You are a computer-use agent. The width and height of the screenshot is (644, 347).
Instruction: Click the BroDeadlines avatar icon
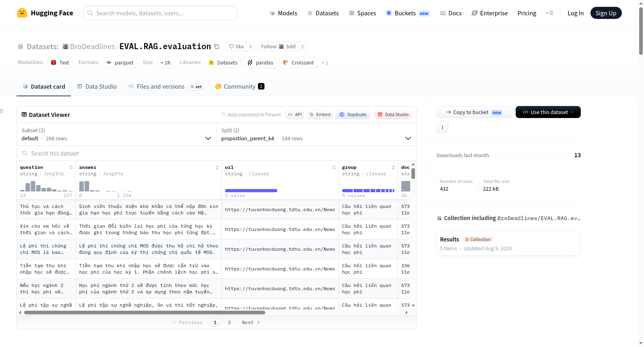[x=66, y=46]
